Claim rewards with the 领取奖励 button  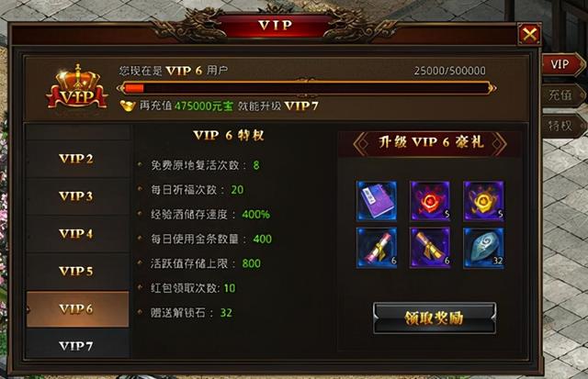[435, 318]
